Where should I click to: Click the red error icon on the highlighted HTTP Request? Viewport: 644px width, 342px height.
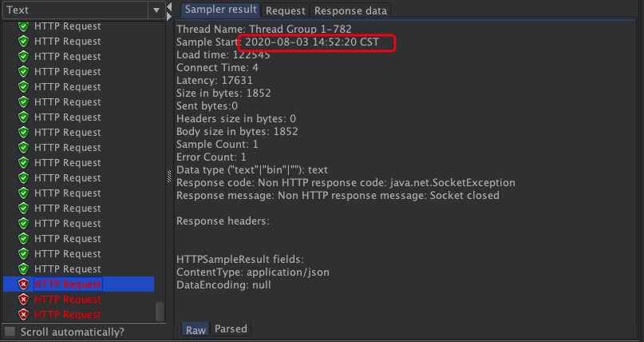pos(23,284)
